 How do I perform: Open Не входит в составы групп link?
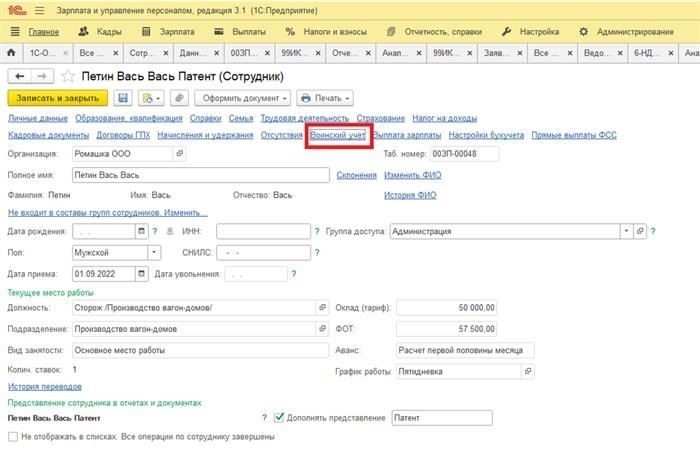pyautogui.click(x=108, y=212)
